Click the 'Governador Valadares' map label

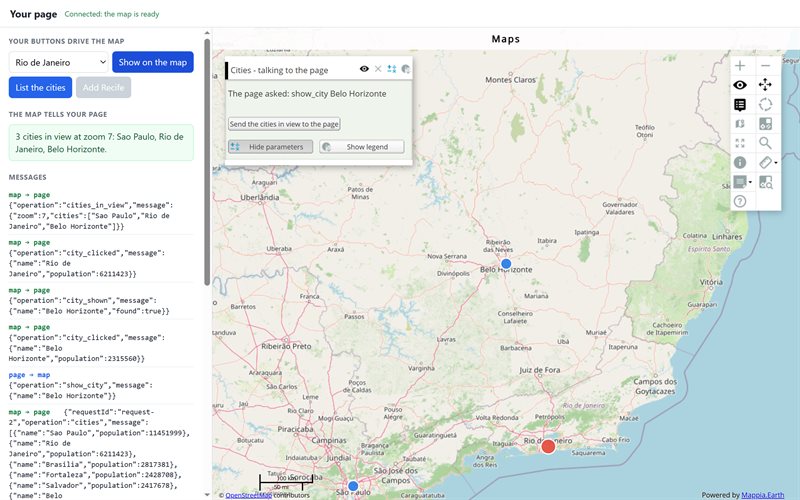[x=620, y=208]
